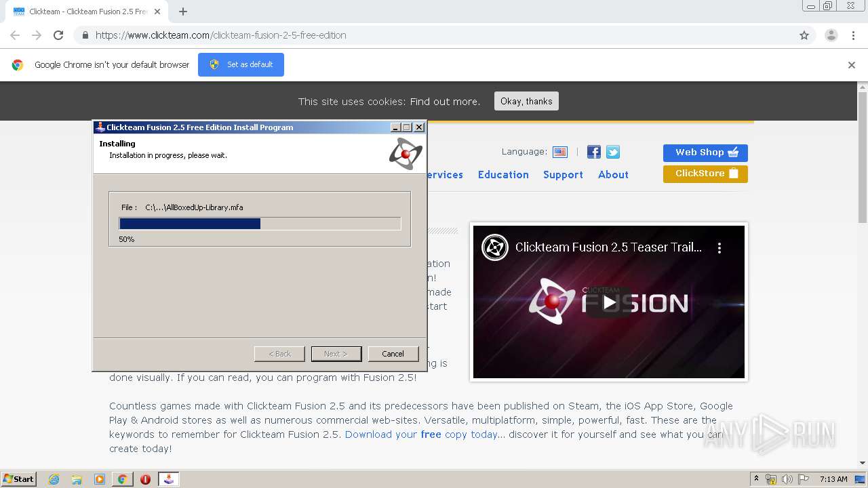Open the Support menu
868x488 pixels.
[x=563, y=174]
